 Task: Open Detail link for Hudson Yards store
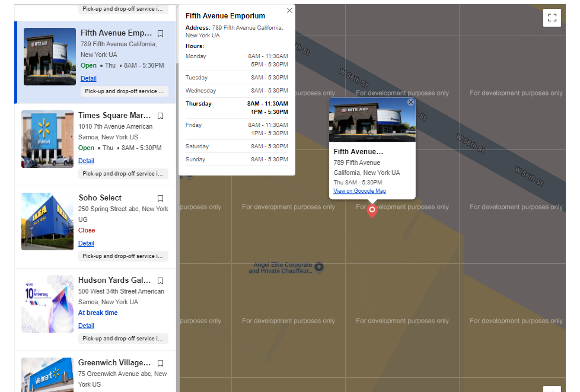[x=86, y=326]
